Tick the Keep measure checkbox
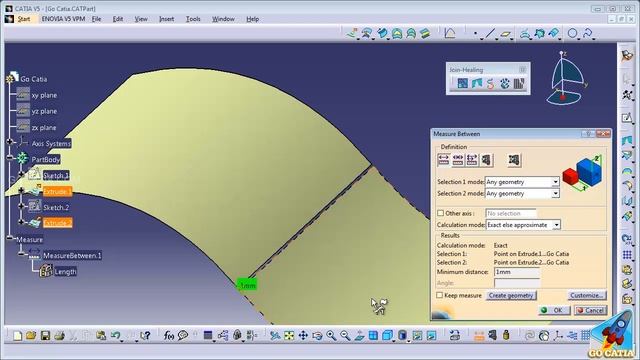The image size is (640, 360). (x=440, y=295)
